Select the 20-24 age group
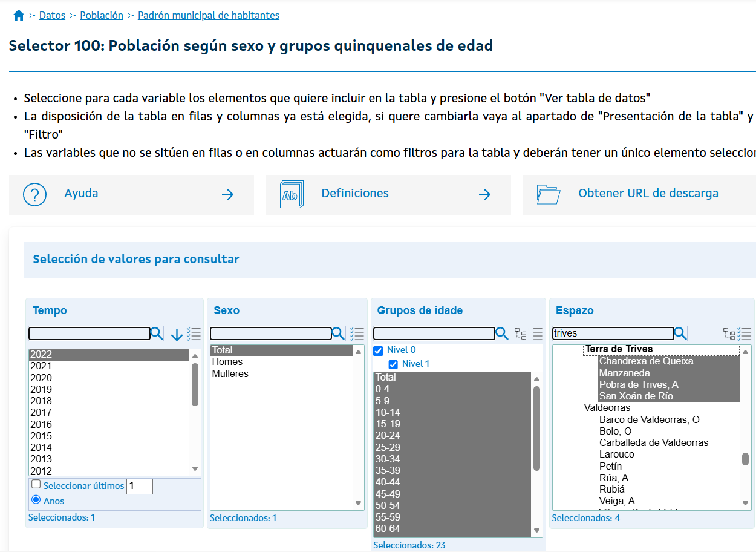 pyautogui.click(x=452, y=436)
